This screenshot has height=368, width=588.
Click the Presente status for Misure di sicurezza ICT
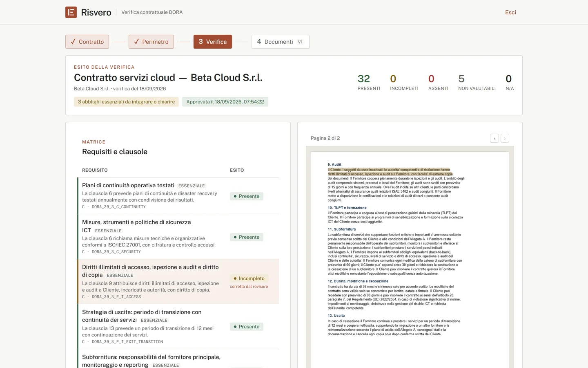point(247,237)
